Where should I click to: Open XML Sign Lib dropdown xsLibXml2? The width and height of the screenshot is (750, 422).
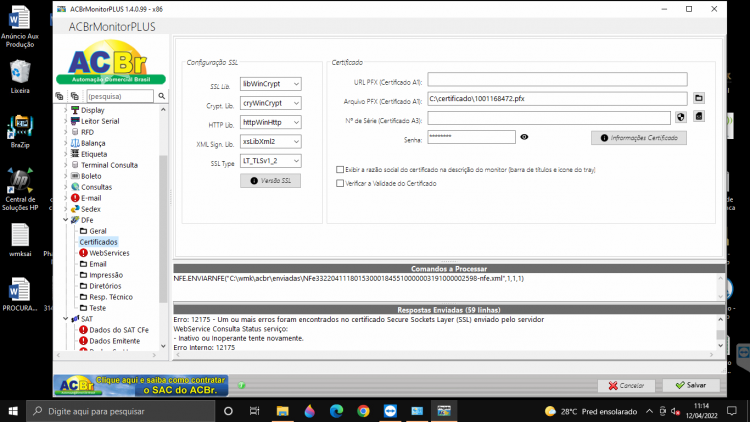pyautogui.click(x=271, y=142)
